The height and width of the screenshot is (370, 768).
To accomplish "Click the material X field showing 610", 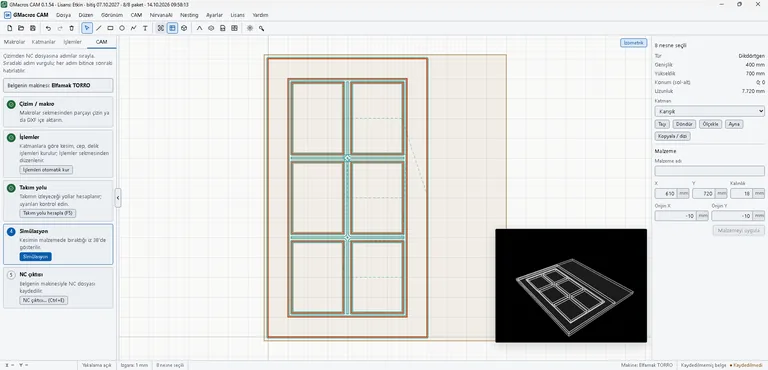I will click(666, 194).
